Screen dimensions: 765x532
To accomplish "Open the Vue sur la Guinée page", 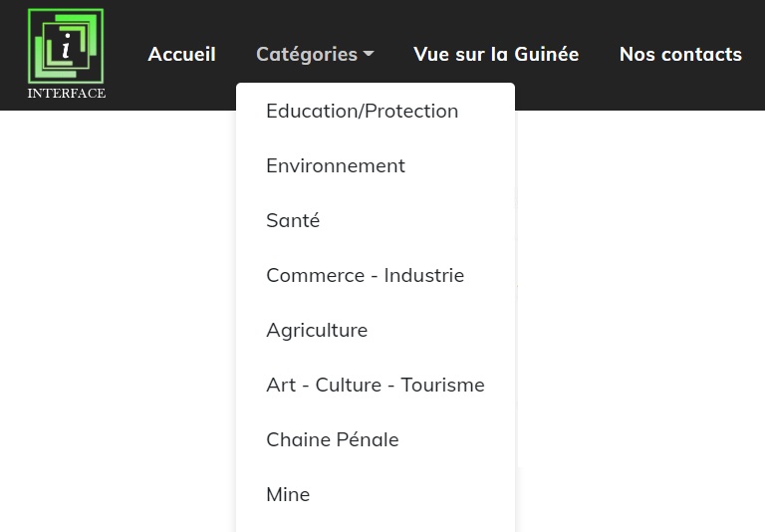I will 496,55.
